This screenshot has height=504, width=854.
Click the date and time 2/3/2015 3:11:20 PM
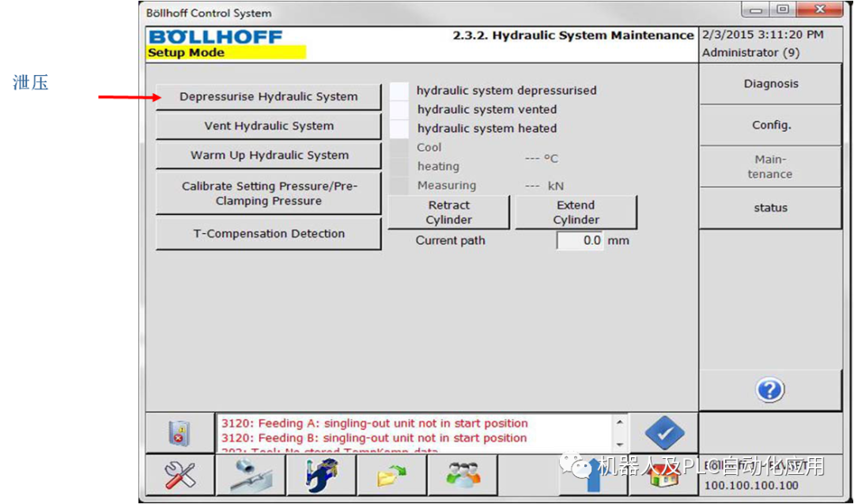[762, 35]
